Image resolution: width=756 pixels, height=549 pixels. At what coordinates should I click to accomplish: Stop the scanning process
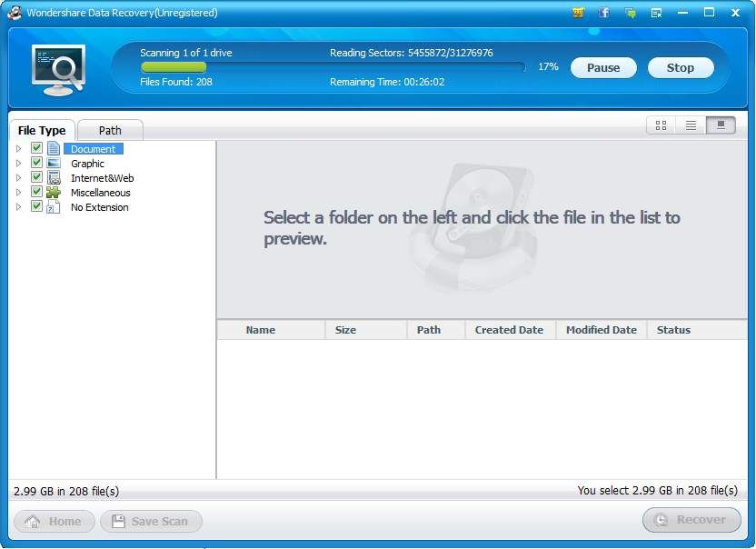(680, 67)
